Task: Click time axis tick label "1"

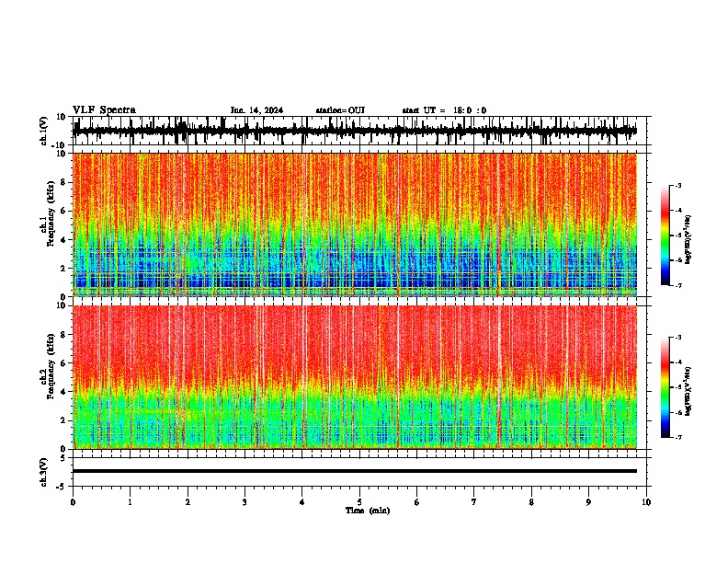Action: click(x=130, y=502)
